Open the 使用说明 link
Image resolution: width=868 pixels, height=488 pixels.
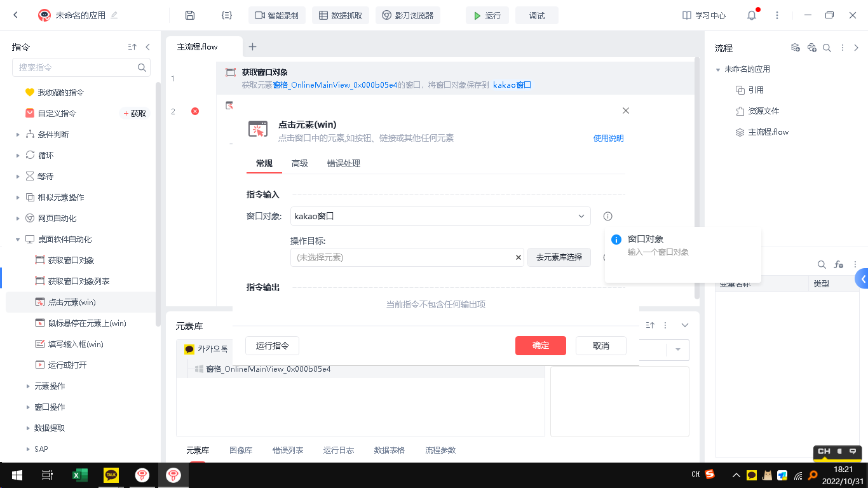[x=608, y=139]
